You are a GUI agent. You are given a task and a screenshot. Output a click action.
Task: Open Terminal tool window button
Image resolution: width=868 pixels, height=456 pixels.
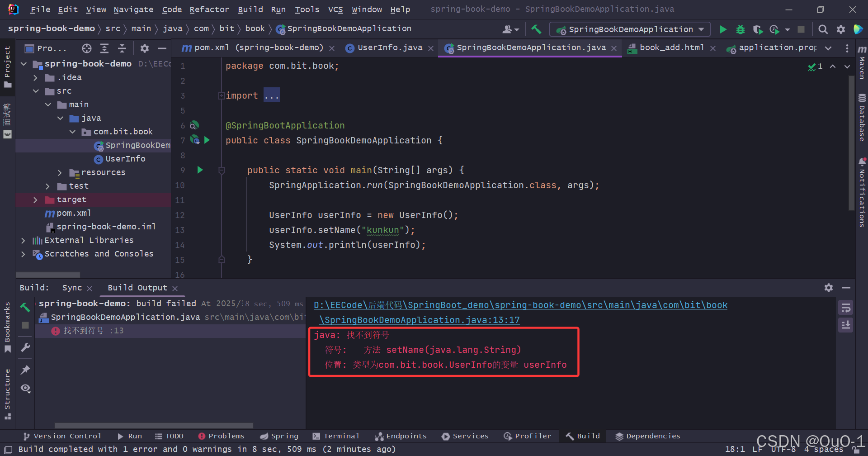336,436
